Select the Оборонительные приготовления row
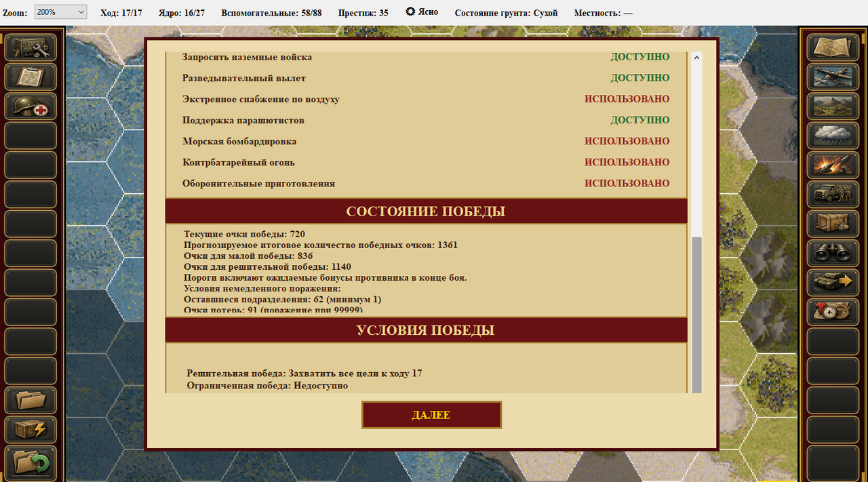The image size is (868, 482). click(x=426, y=183)
